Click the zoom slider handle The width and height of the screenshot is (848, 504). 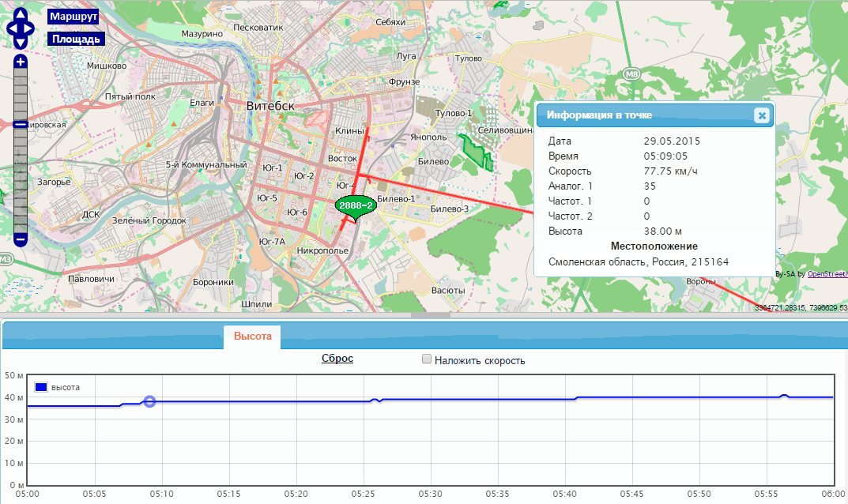coord(20,124)
